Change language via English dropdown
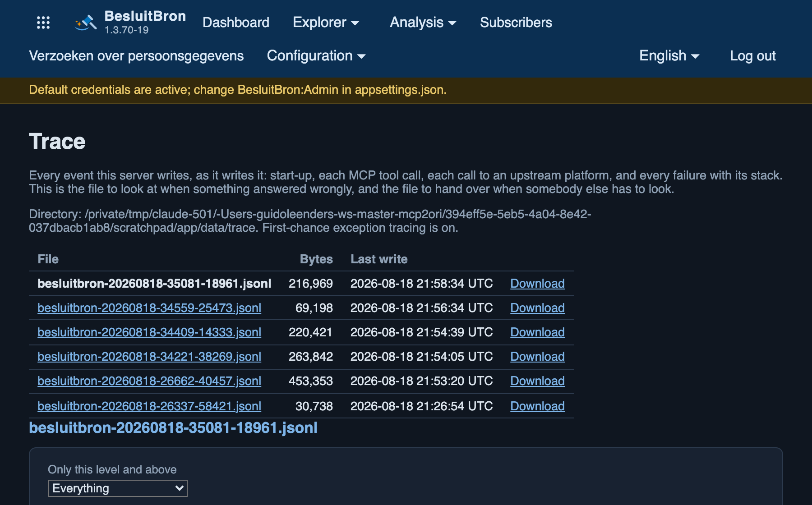812x505 pixels. pos(669,56)
